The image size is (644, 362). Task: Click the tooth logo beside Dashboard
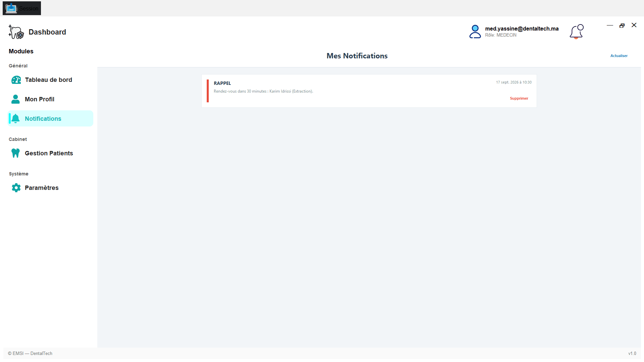16,32
